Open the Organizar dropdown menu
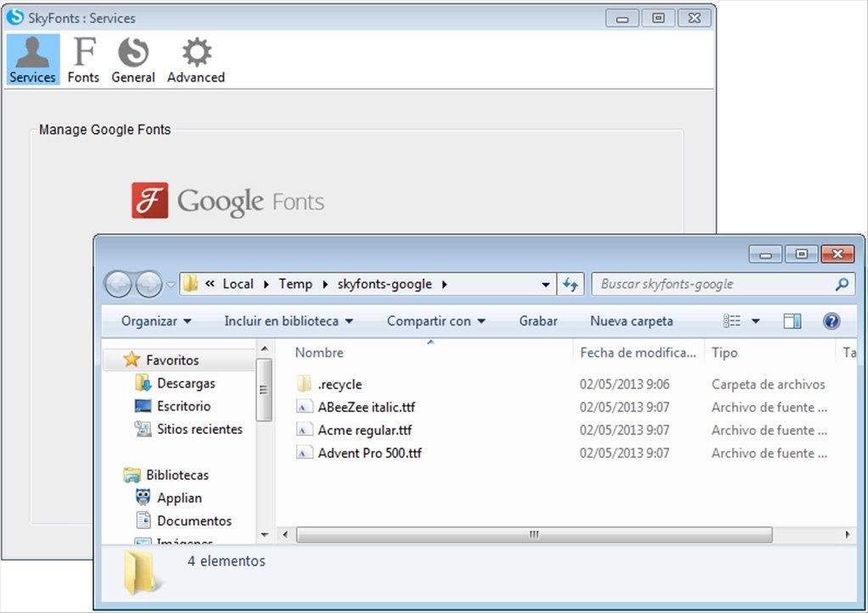868x613 pixels. 156,320
